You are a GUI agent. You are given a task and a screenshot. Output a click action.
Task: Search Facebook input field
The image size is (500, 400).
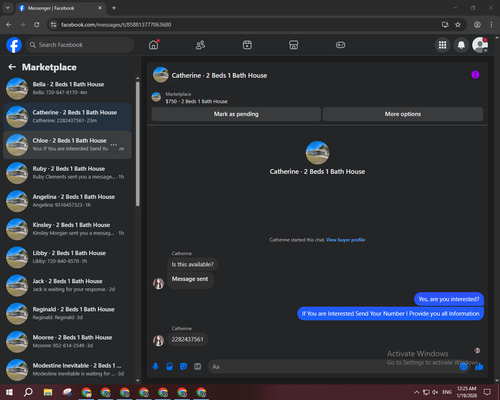[x=80, y=45]
